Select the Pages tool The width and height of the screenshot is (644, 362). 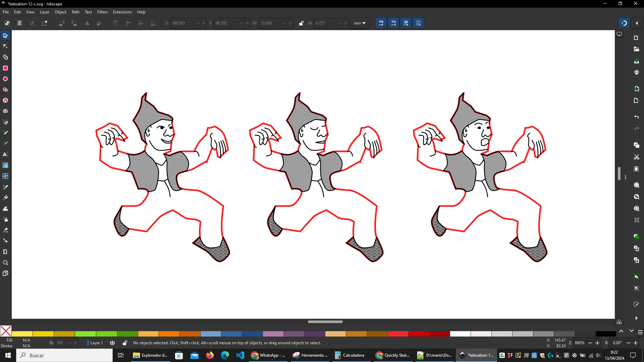point(5,273)
